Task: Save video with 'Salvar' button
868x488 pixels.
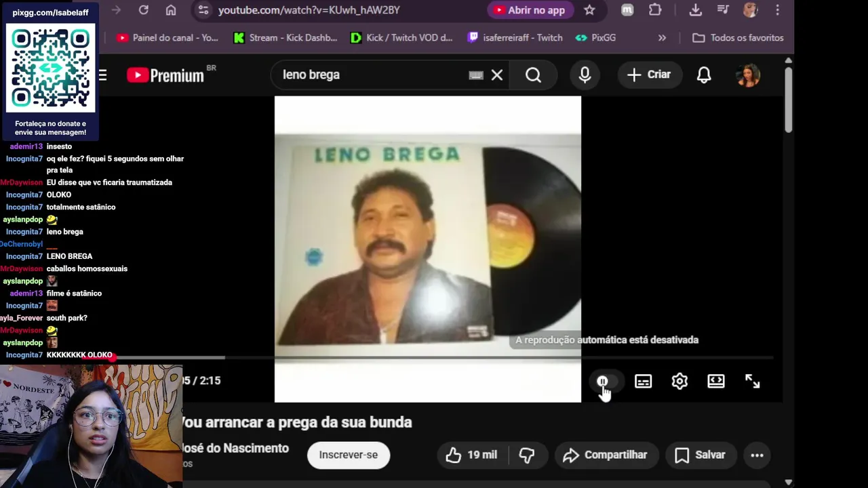Action: [x=701, y=455]
